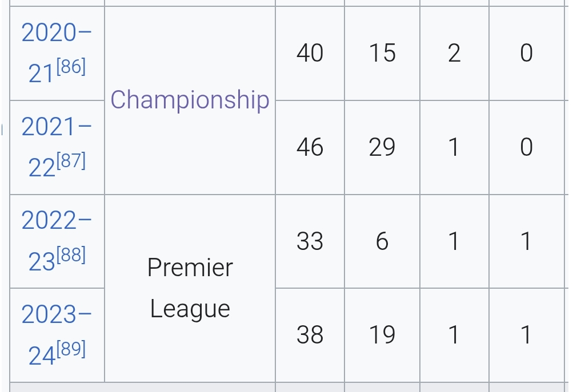Open citation reference 88

click(x=71, y=254)
